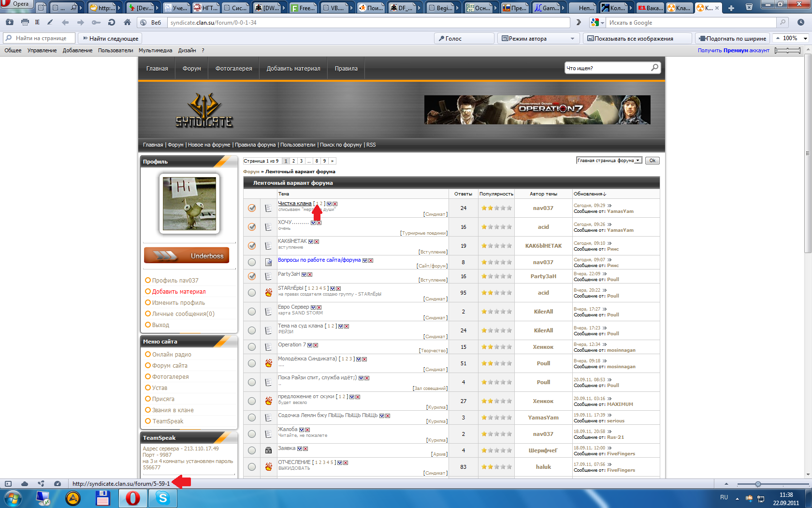This screenshot has height=508, width=812.
Task: Open the 'Пользователи' menu
Action: pyautogui.click(x=116, y=50)
